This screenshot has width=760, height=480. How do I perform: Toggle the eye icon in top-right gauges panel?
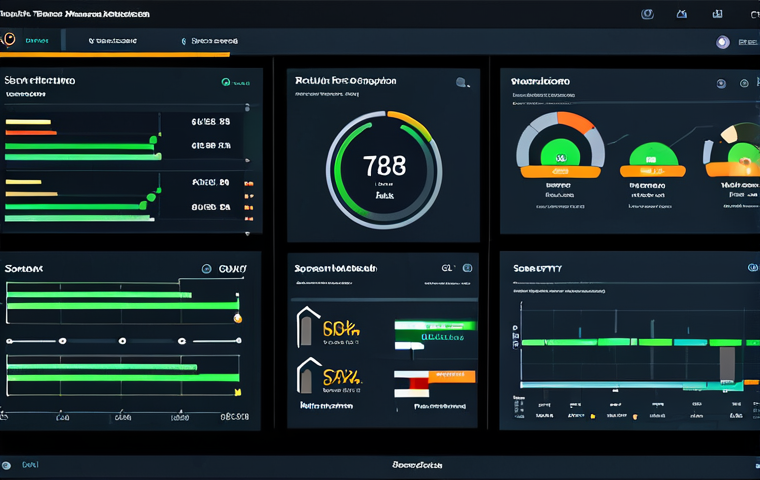pyautogui.click(x=721, y=83)
